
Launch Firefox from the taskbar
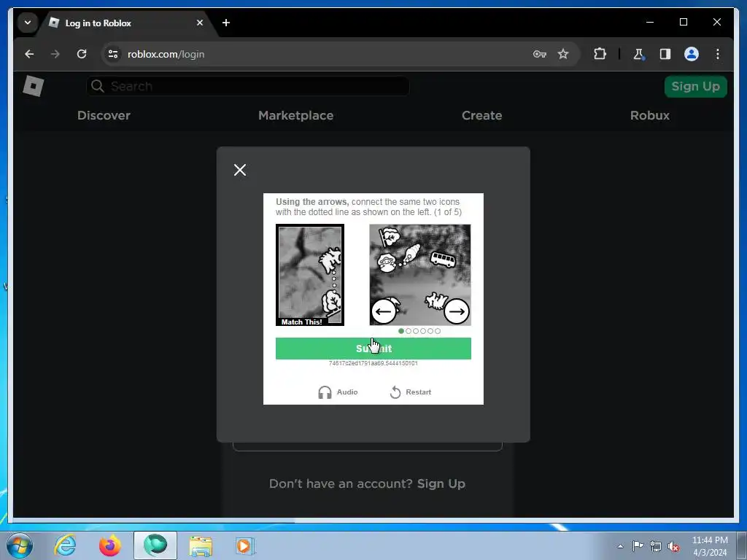[110, 545]
